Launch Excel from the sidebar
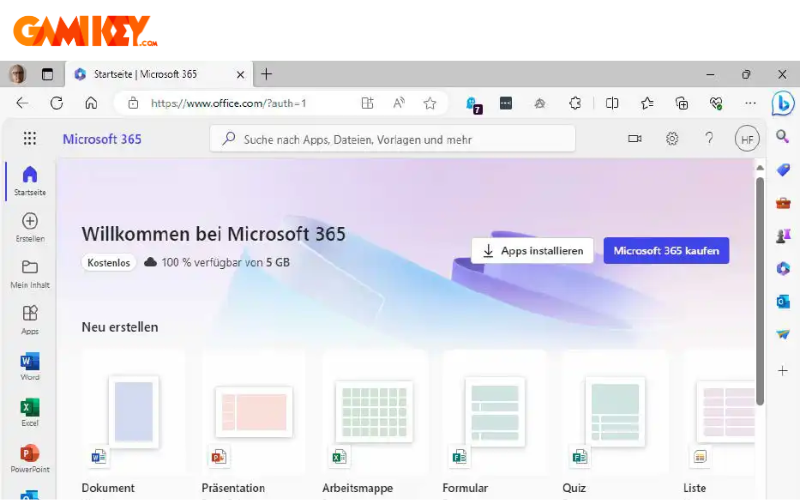 [x=30, y=412]
